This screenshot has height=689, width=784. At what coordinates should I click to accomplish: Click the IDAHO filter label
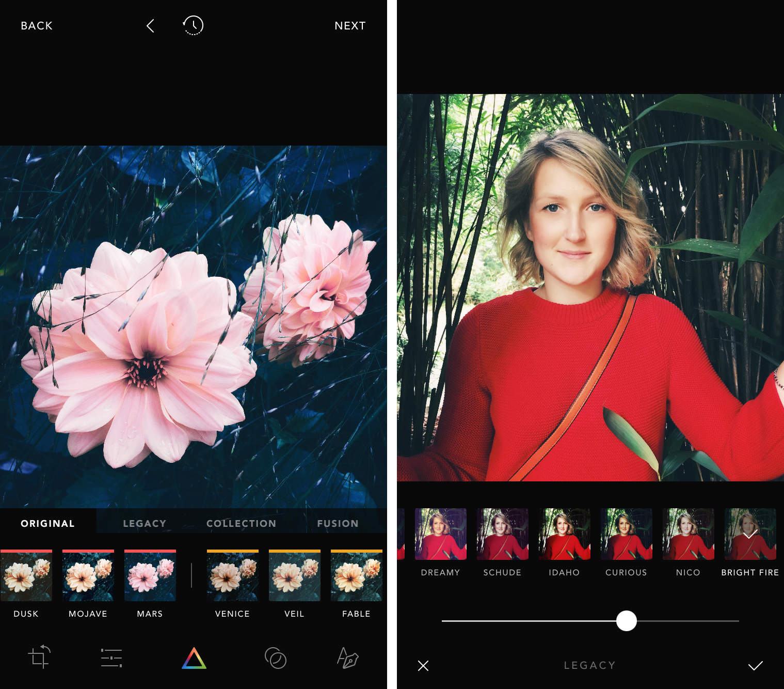(x=565, y=572)
